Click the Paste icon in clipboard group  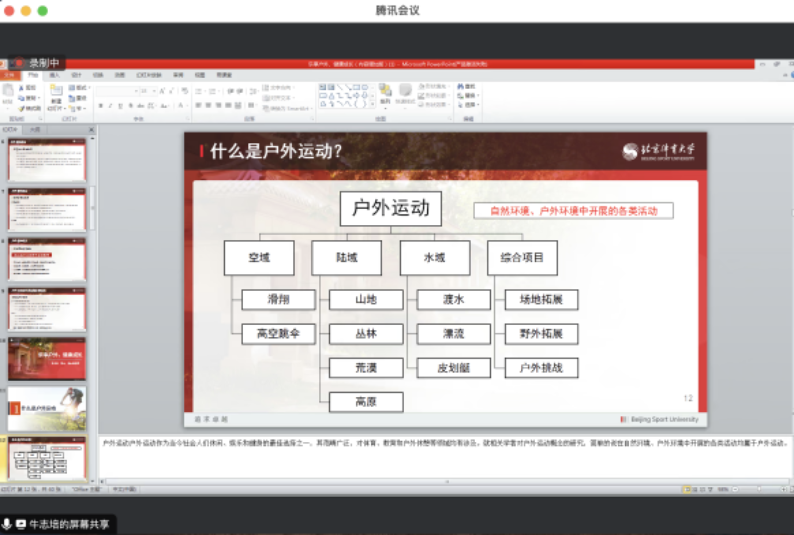(x=9, y=92)
